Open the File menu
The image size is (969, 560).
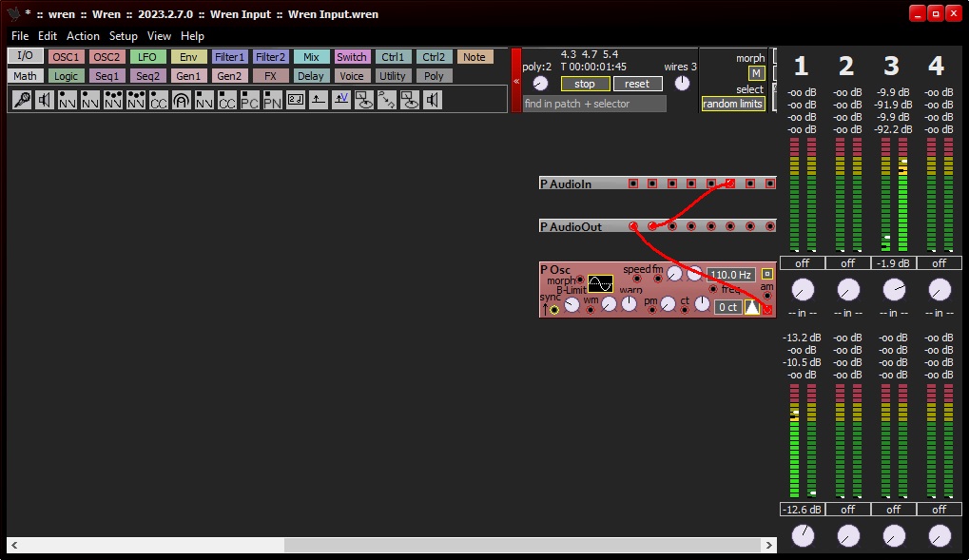pos(20,36)
